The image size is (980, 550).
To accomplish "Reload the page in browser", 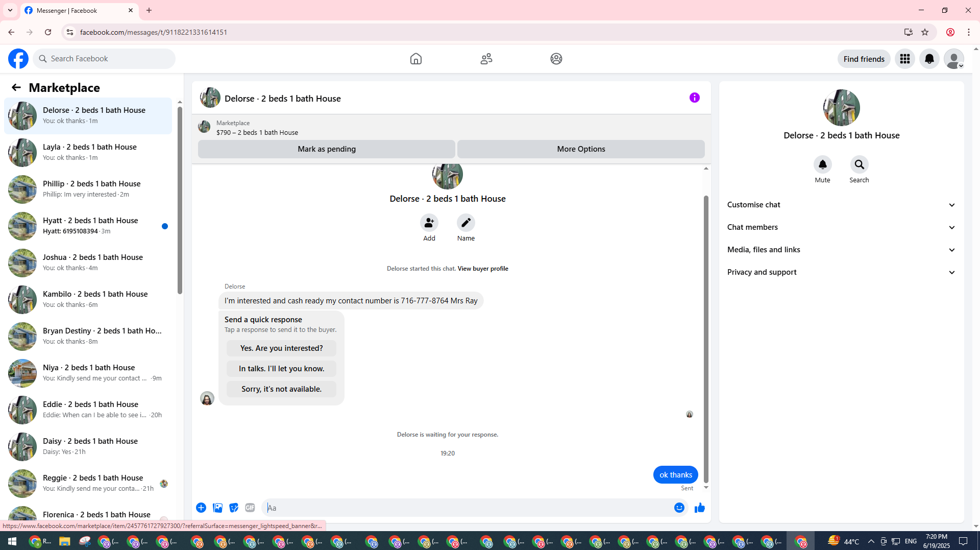I will (x=48, y=32).
